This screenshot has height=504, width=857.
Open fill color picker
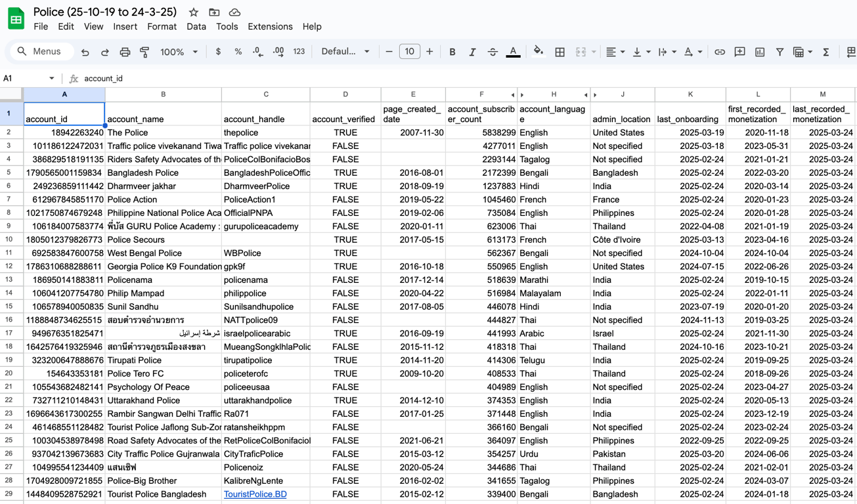(x=538, y=52)
